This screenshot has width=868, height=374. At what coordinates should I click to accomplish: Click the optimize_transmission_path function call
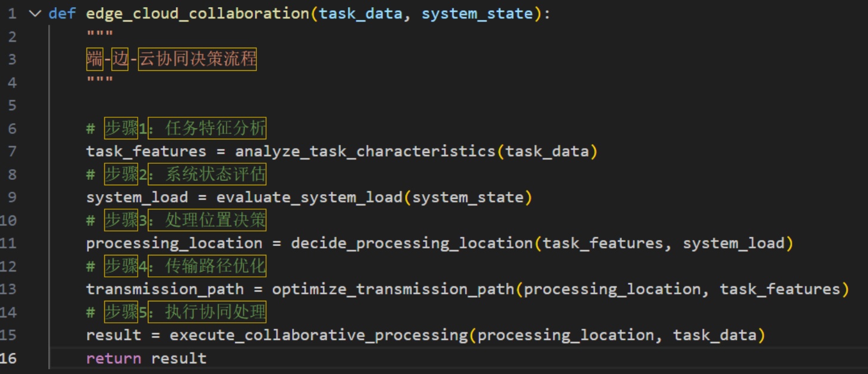point(393,289)
